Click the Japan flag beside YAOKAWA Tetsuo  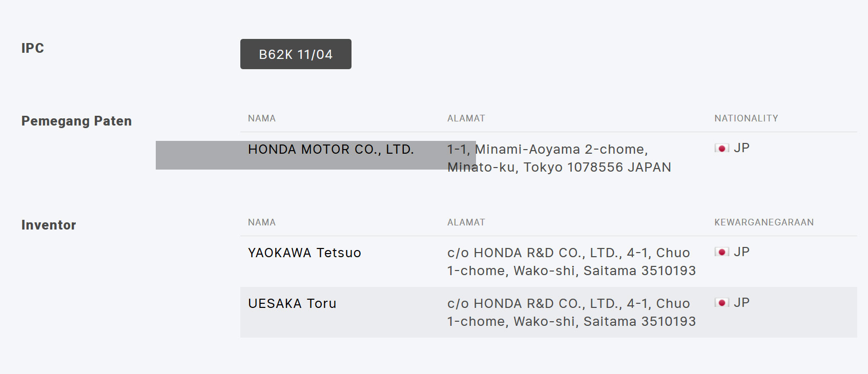(x=722, y=252)
